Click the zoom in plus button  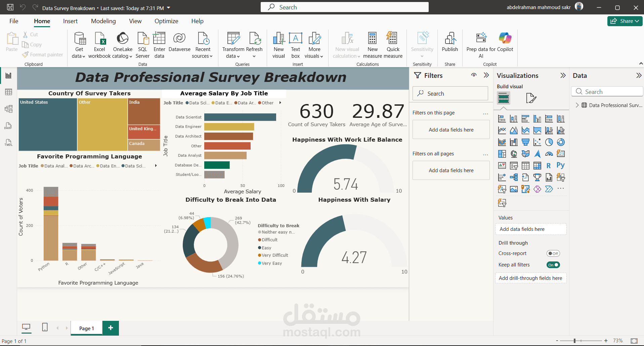pos(606,341)
